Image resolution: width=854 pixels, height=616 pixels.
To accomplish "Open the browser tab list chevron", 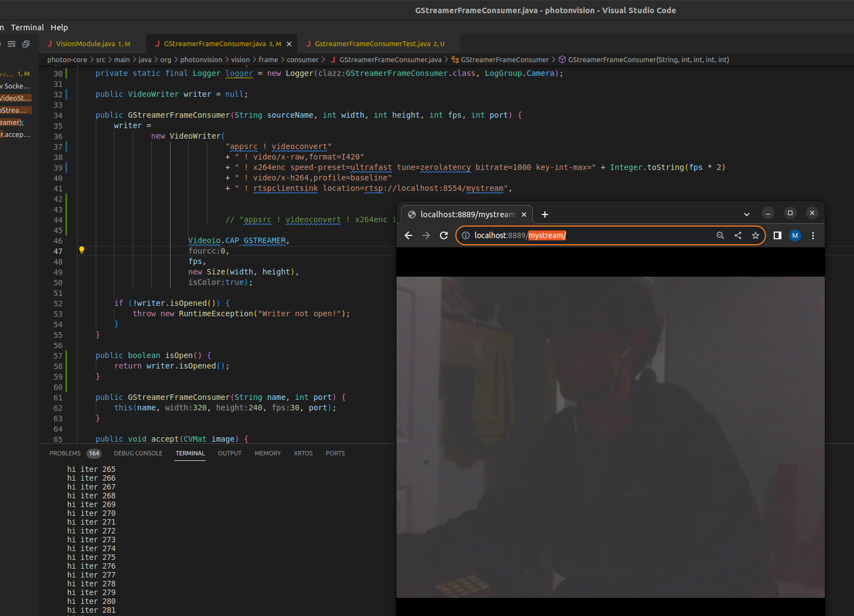I will [746, 214].
